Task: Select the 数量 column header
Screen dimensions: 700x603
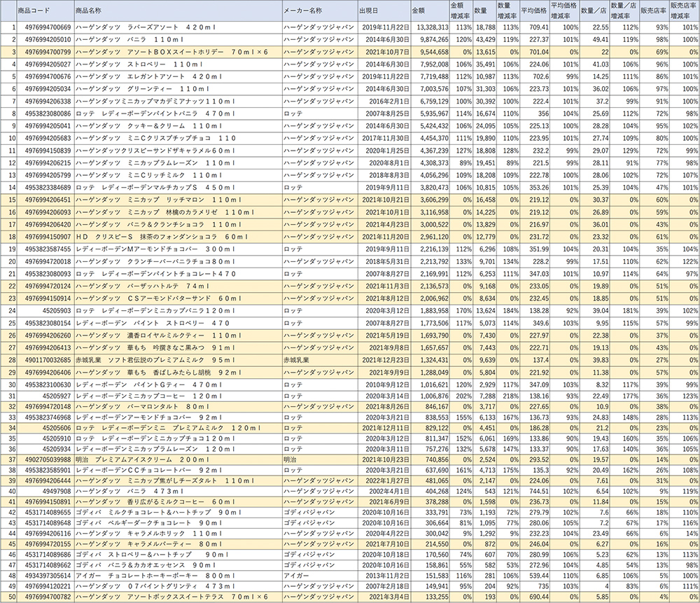Action: [484, 11]
